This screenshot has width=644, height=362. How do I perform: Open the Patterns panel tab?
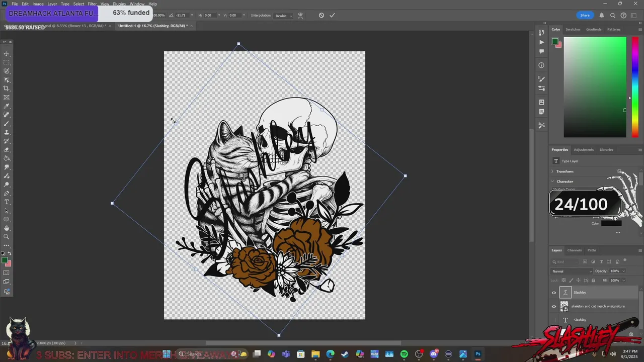click(x=614, y=29)
